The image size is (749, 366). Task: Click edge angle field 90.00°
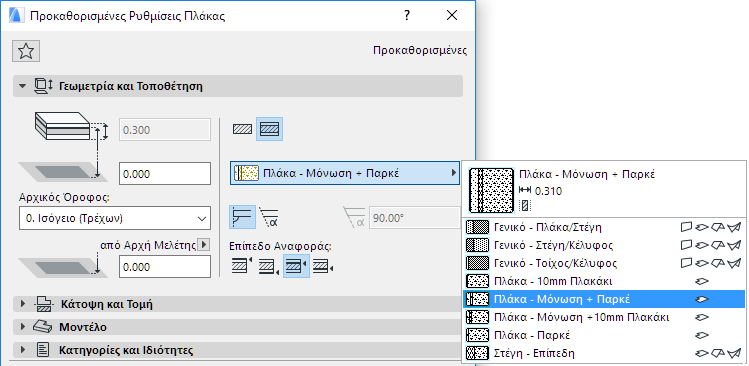pos(415,218)
